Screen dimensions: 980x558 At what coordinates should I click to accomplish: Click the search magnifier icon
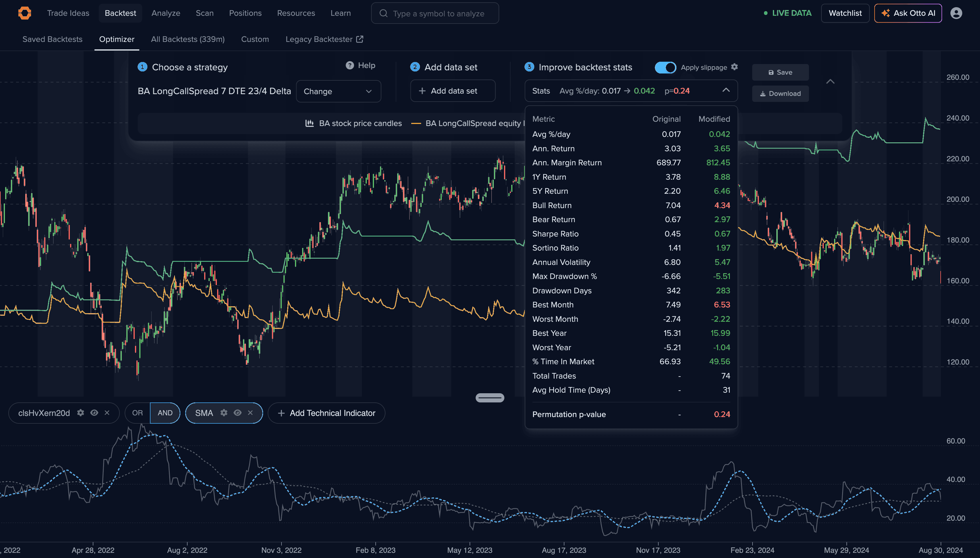point(383,13)
